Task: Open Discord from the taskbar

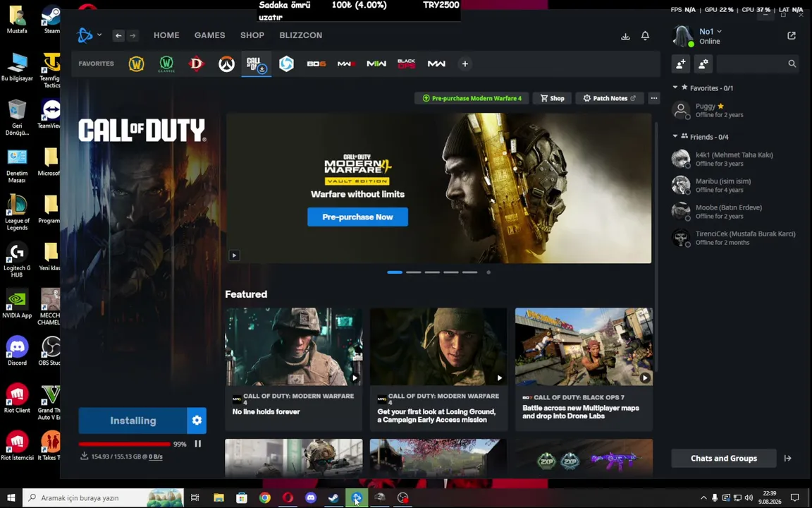Action: tap(311, 497)
